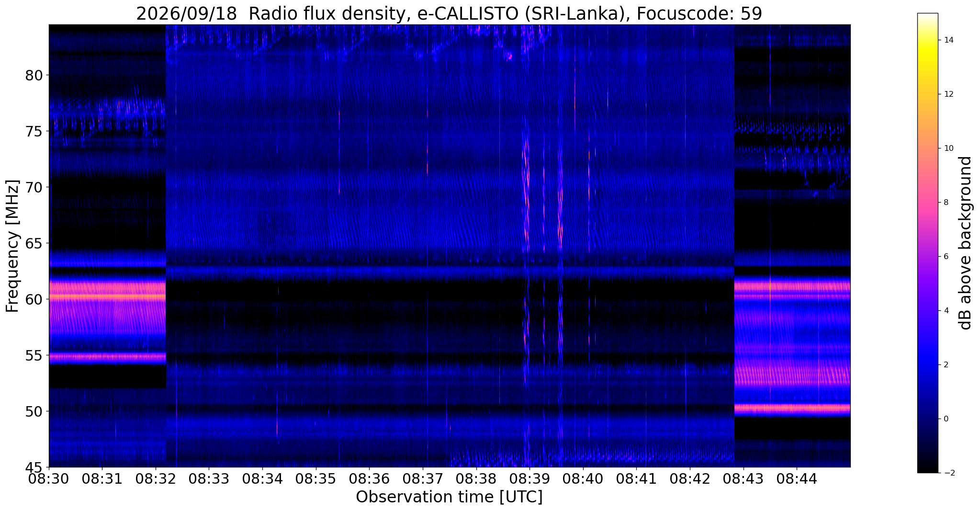This screenshot has width=980, height=511.
Task: Click the bright radio burst near 08:39 at 70 MHz
Action: (x=527, y=187)
